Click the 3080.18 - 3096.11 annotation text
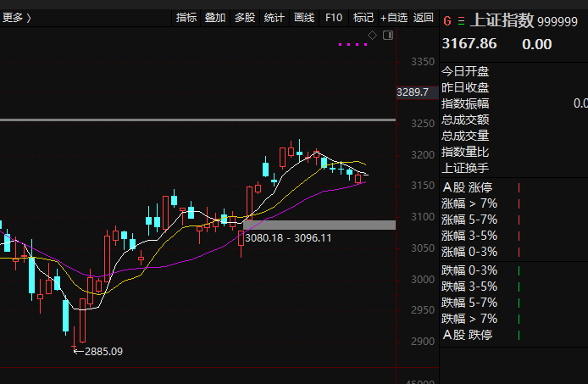The height and width of the screenshot is (384, 588). (x=288, y=238)
